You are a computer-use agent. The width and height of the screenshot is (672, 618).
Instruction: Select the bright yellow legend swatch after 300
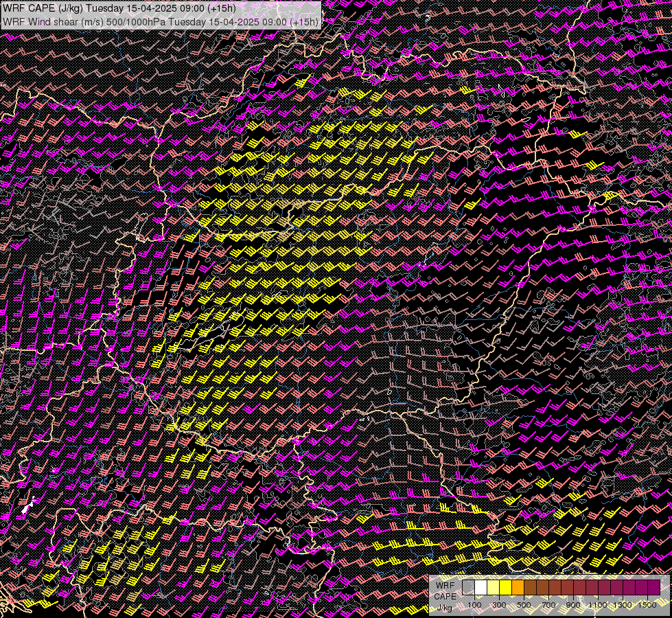[506, 587]
